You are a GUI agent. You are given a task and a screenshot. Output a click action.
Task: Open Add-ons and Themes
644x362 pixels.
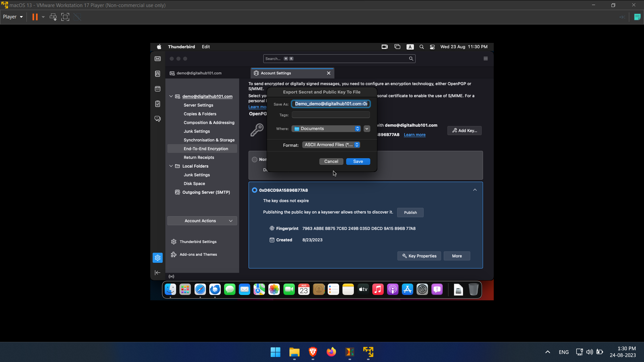198,254
